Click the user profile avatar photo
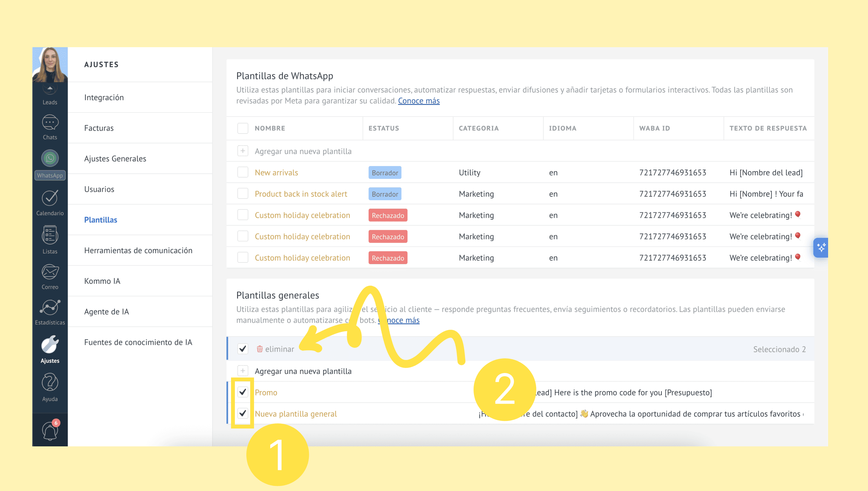 (x=50, y=65)
